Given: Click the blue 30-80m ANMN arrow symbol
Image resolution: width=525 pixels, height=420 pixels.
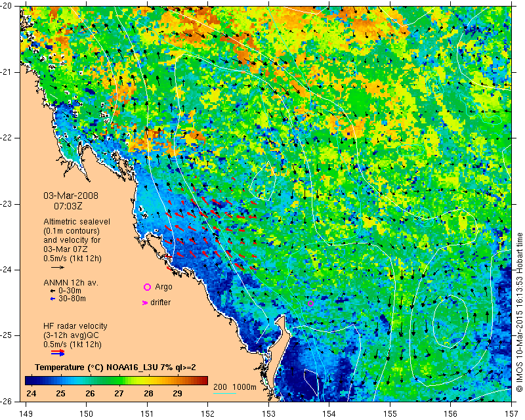Looking at the screenshot, I should 52,299.
